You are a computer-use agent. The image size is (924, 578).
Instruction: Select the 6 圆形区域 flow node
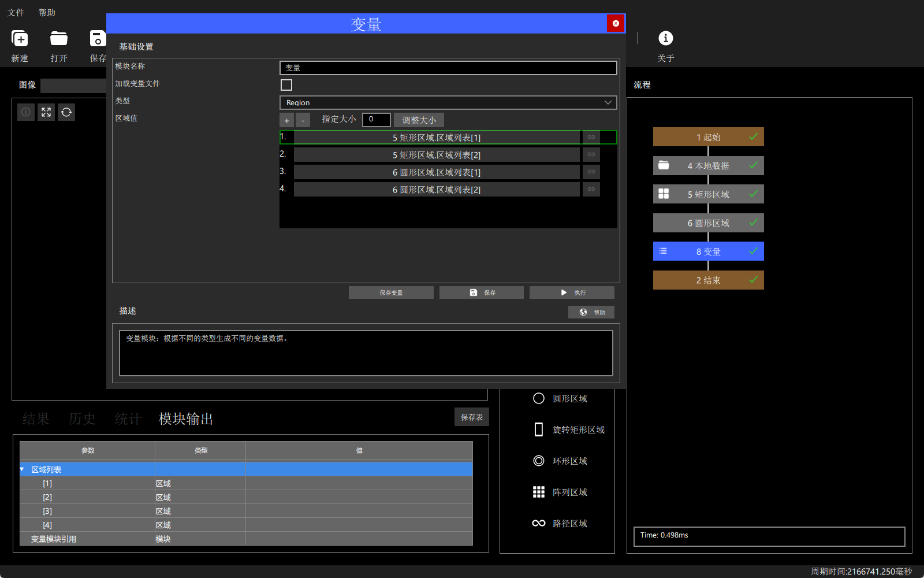coord(709,223)
